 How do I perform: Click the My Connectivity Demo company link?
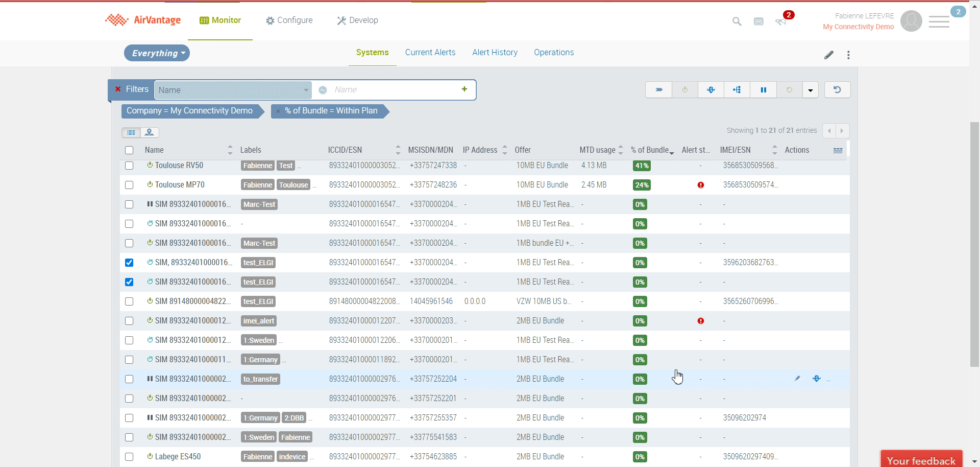[858, 27]
